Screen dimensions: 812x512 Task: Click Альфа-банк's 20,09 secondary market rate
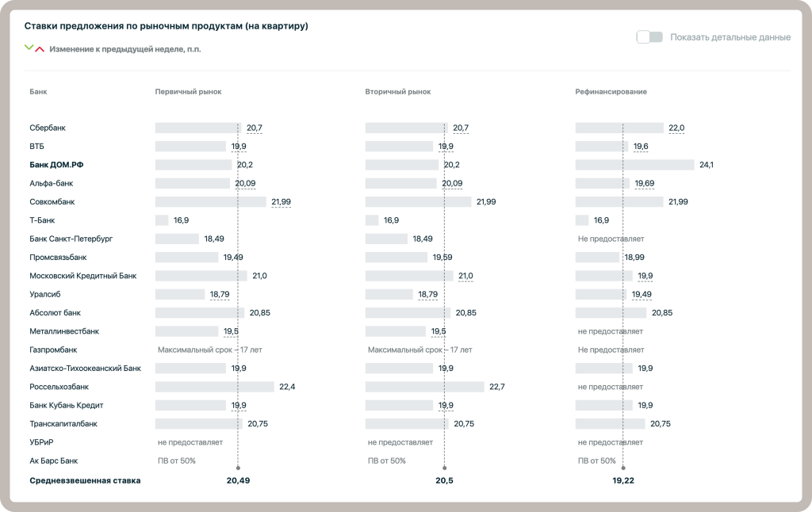point(452,184)
